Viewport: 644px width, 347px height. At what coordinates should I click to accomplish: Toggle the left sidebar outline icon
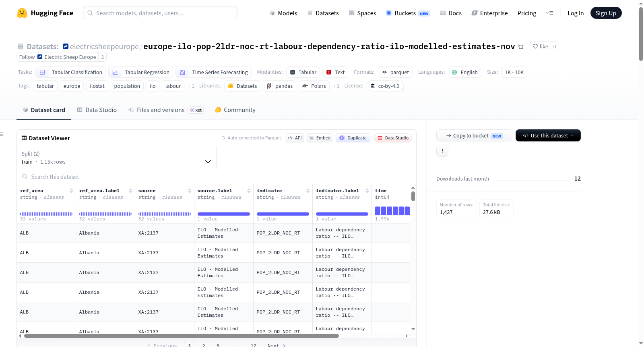(x=2, y=134)
